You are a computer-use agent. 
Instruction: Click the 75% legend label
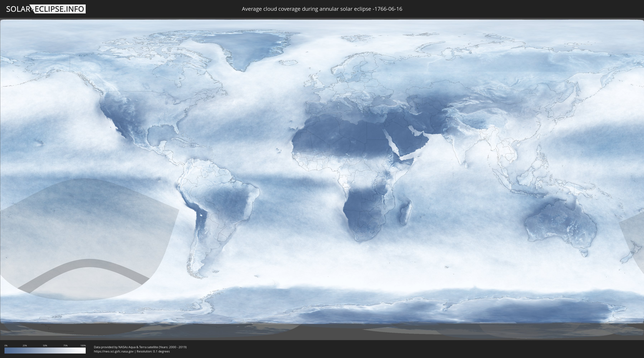(x=65, y=345)
